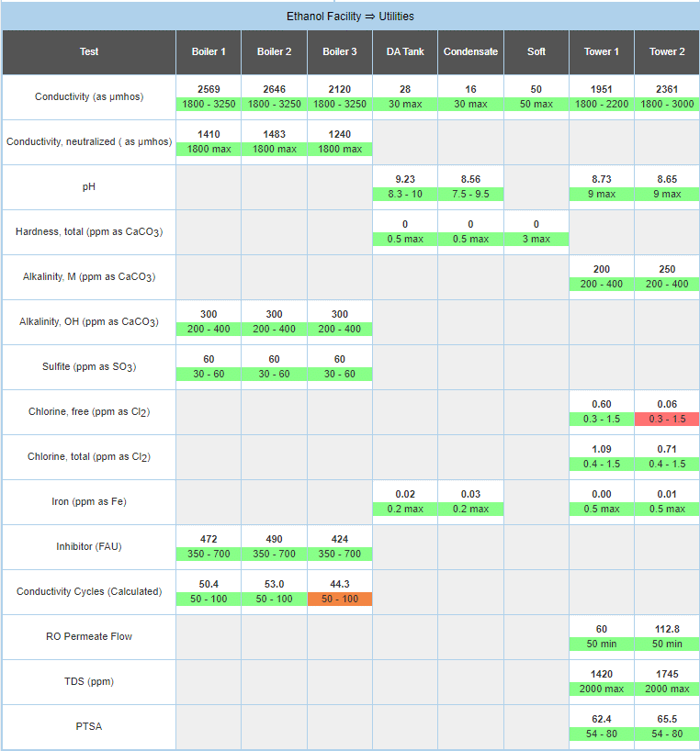Screen dimensions: 700x751
Task: Click the Boiler 2 conductivity value 2646
Action: click(x=275, y=89)
